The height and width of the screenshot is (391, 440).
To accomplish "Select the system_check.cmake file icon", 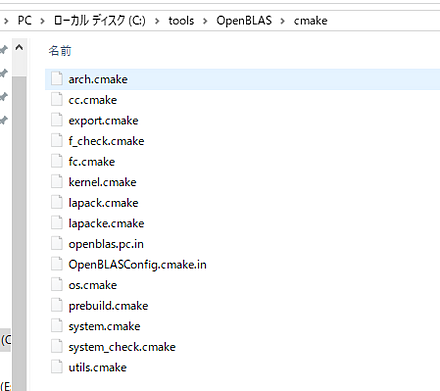I will point(57,347).
